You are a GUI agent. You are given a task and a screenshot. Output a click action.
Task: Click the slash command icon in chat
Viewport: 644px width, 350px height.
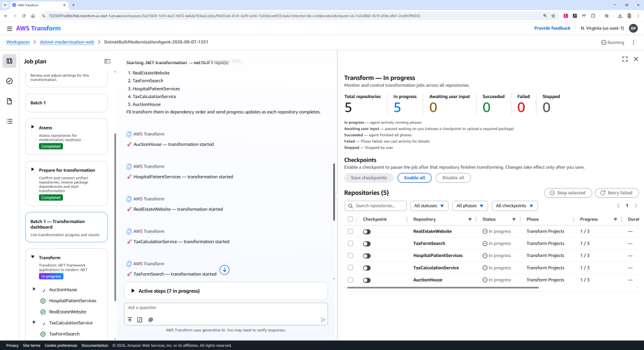tap(140, 320)
